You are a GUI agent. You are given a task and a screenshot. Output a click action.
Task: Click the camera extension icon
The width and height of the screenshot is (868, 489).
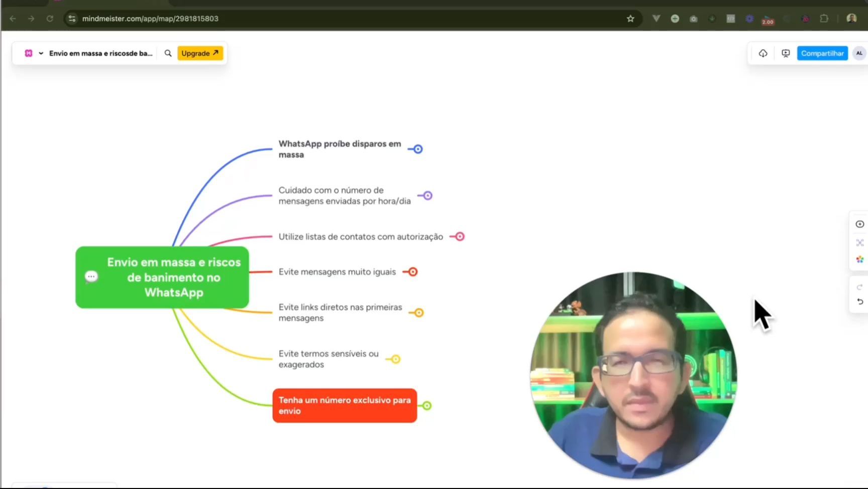(693, 19)
